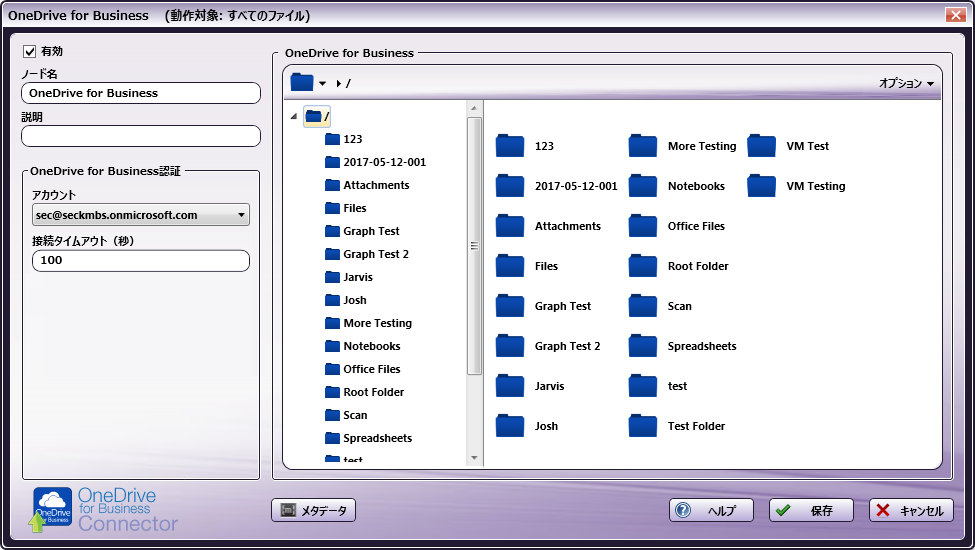Click the green checkmark icon on Save
This screenshot has height=550, width=975.
coord(783,510)
